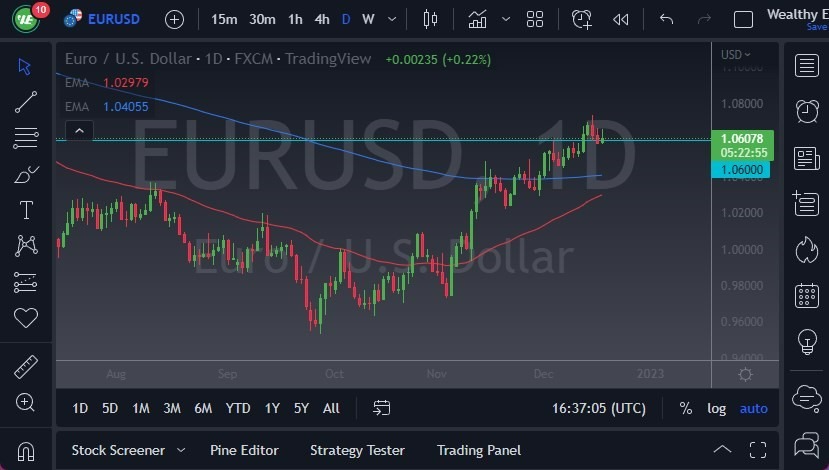Open the Fibonacci retracement tools
This screenshot has width=829, height=470.
(x=25, y=138)
